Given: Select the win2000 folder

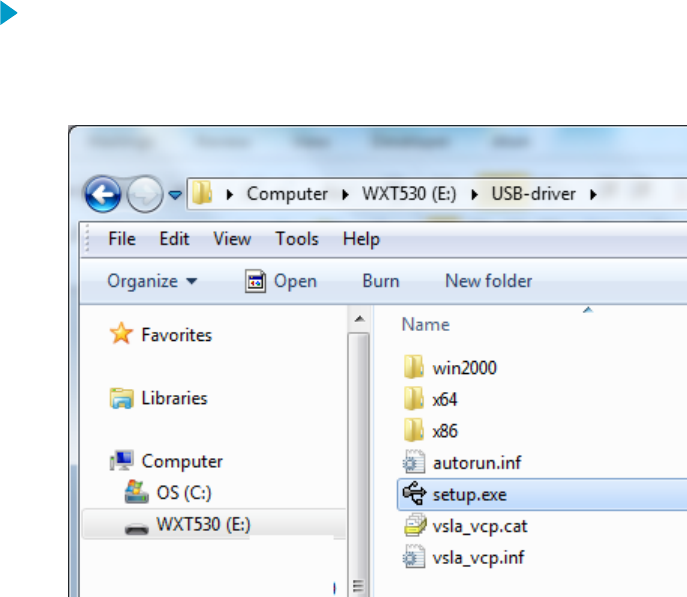Looking at the screenshot, I should tap(464, 368).
